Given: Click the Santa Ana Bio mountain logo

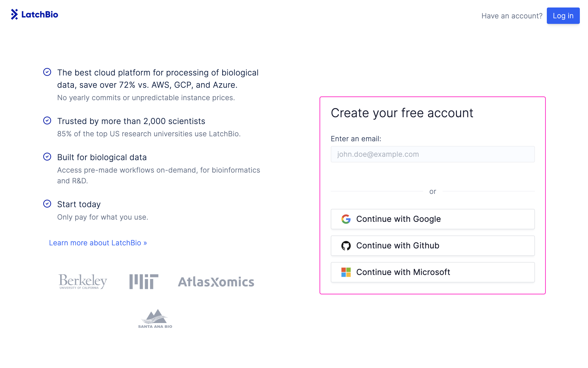Looking at the screenshot, I should 155,319.
